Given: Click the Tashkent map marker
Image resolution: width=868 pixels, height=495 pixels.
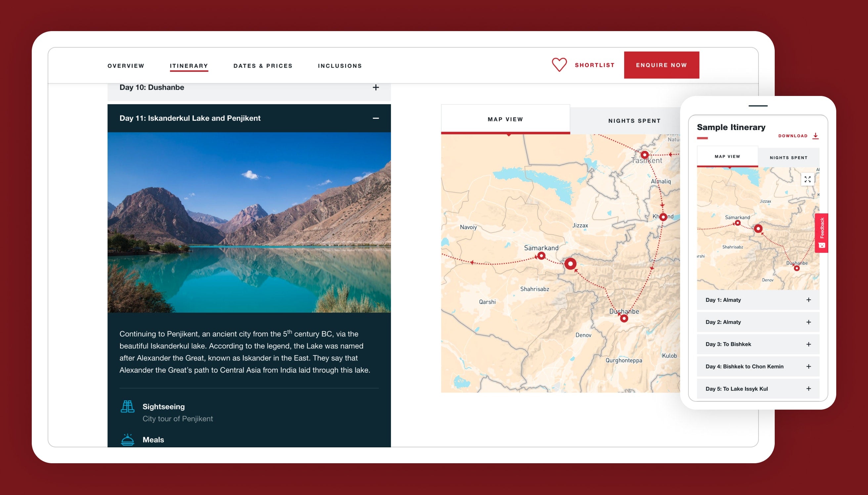Looking at the screenshot, I should (645, 155).
